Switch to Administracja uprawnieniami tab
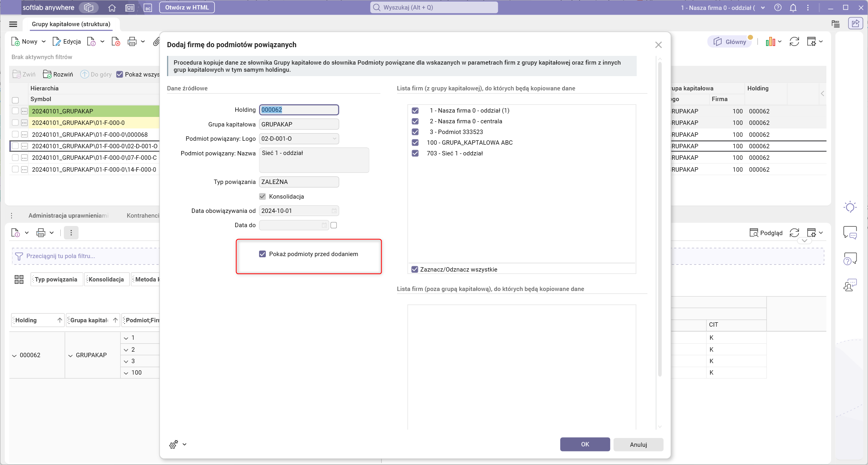 click(x=68, y=216)
